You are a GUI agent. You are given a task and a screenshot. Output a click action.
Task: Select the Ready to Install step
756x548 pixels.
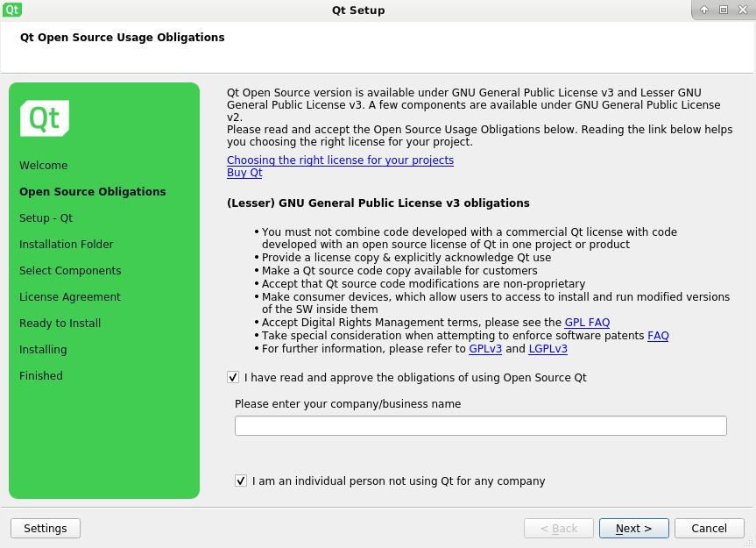[60, 324]
